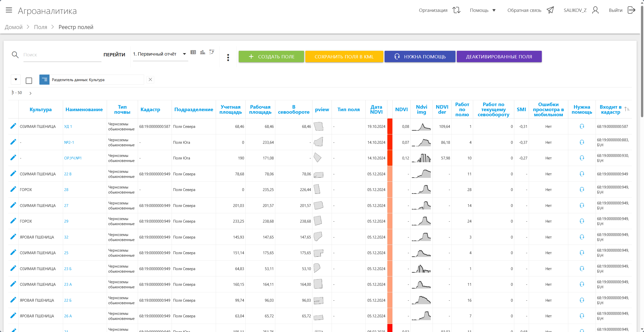The width and height of the screenshot is (644, 332).
Task: Switch to bar chart view icon
Action: 202,52
